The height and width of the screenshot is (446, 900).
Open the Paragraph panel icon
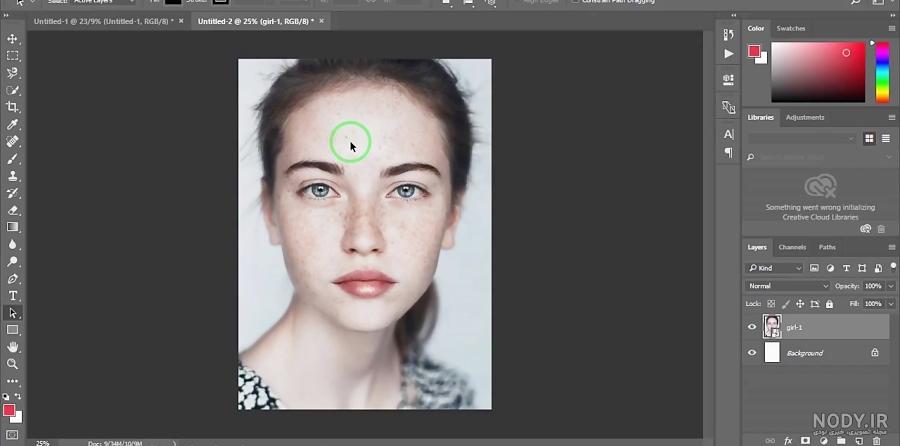tap(728, 153)
